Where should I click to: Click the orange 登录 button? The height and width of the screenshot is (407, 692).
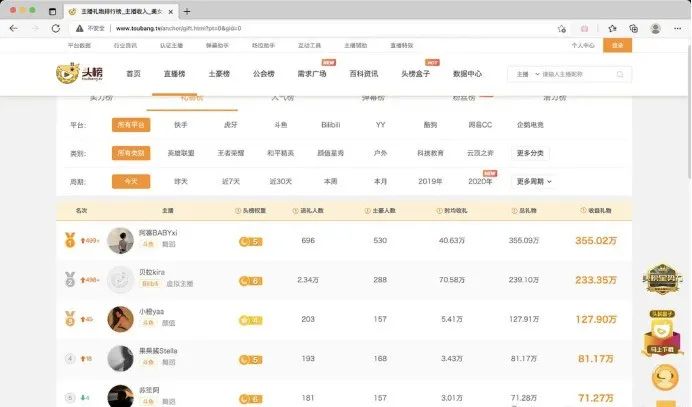(617, 45)
